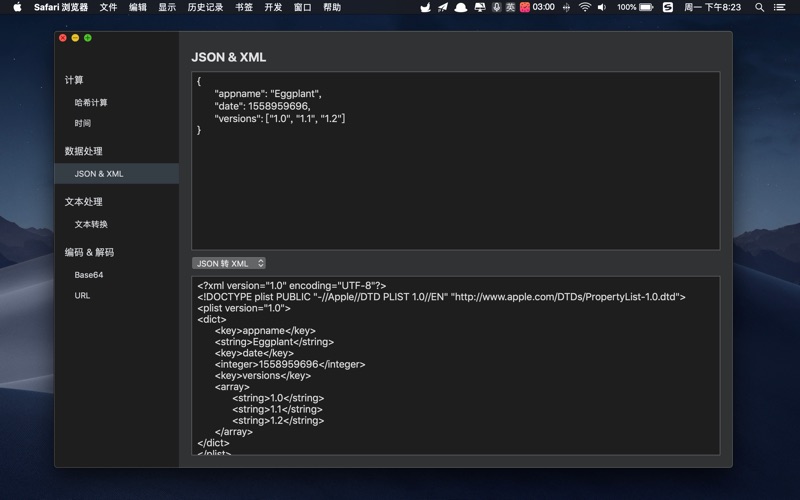Click the paper plane menu bar icon

click(443, 7)
